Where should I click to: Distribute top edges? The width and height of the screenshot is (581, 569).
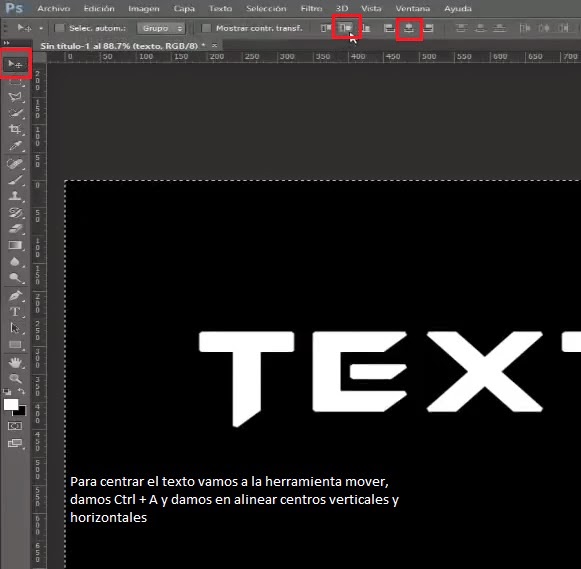tap(461, 28)
